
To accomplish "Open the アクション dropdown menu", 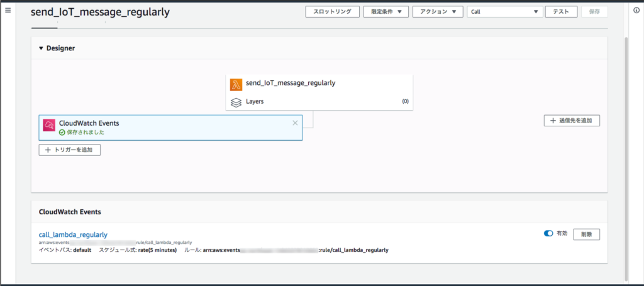I will (438, 12).
